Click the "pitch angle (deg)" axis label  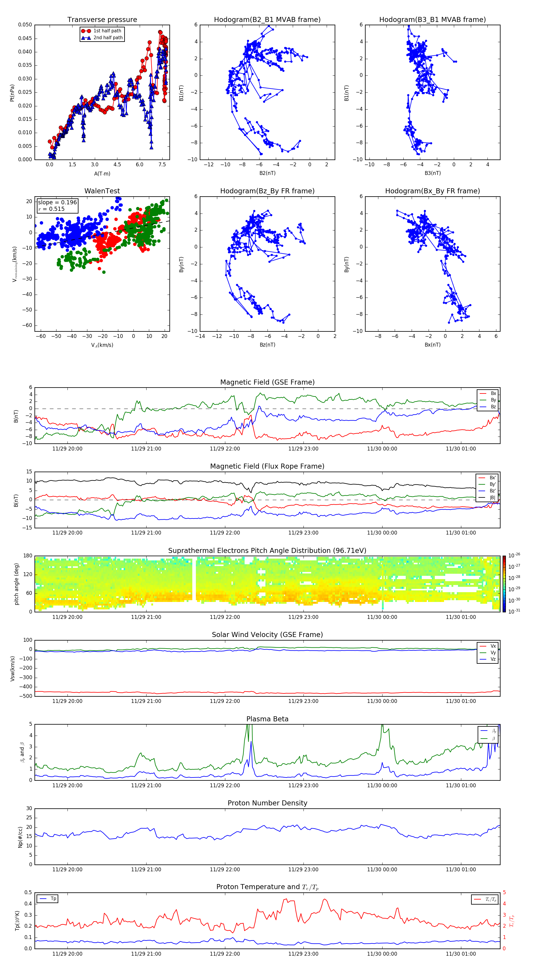(x=16, y=584)
